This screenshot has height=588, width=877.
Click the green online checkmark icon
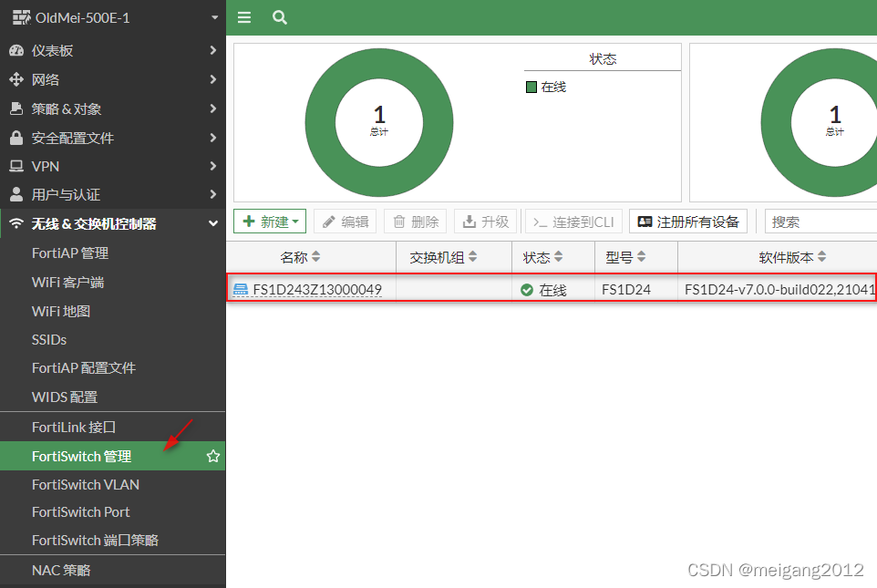(x=527, y=290)
